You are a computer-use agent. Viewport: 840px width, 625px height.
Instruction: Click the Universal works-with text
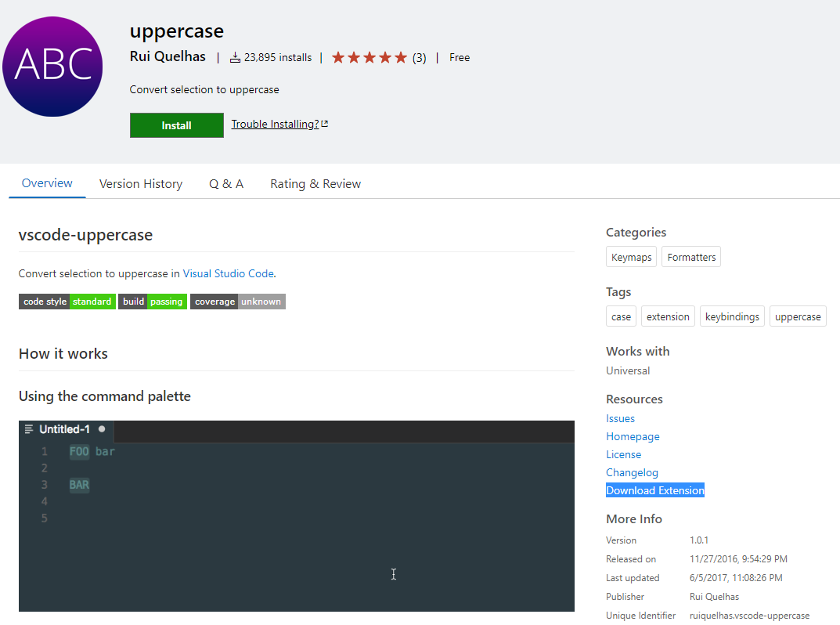click(628, 371)
